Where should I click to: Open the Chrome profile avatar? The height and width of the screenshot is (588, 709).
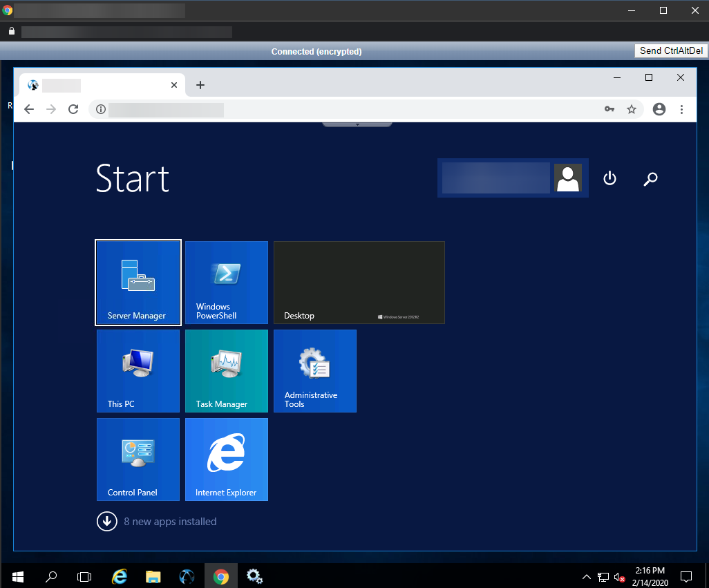(659, 109)
